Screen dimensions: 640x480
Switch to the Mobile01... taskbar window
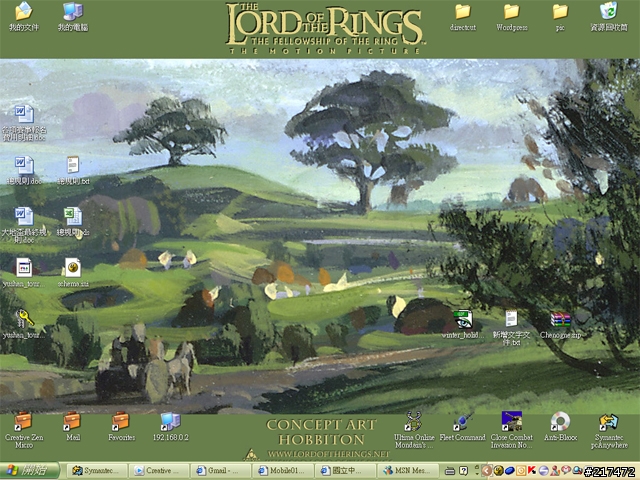coord(283,471)
